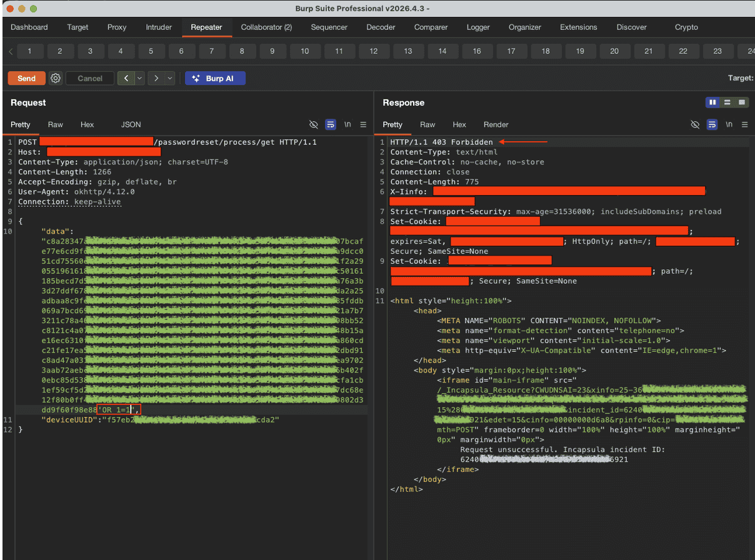The width and height of the screenshot is (755, 560).
Task: Switch Request view to Hex tab
Action: tap(87, 124)
